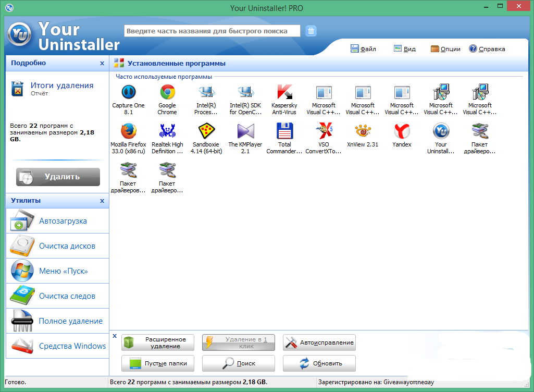Click Установленные программы header
Screen dimensions: 534x392
tap(177, 64)
